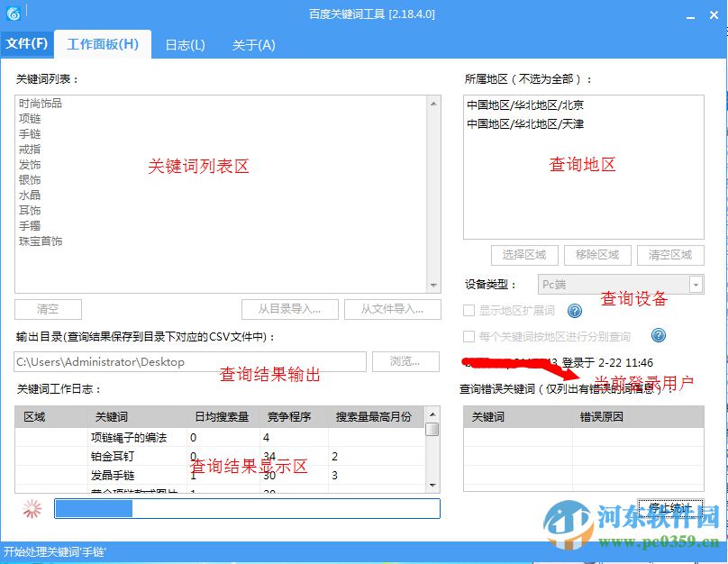Click the help icon beside 显示地区扩展词
Viewport: 728px width, 564px height.
(574, 311)
